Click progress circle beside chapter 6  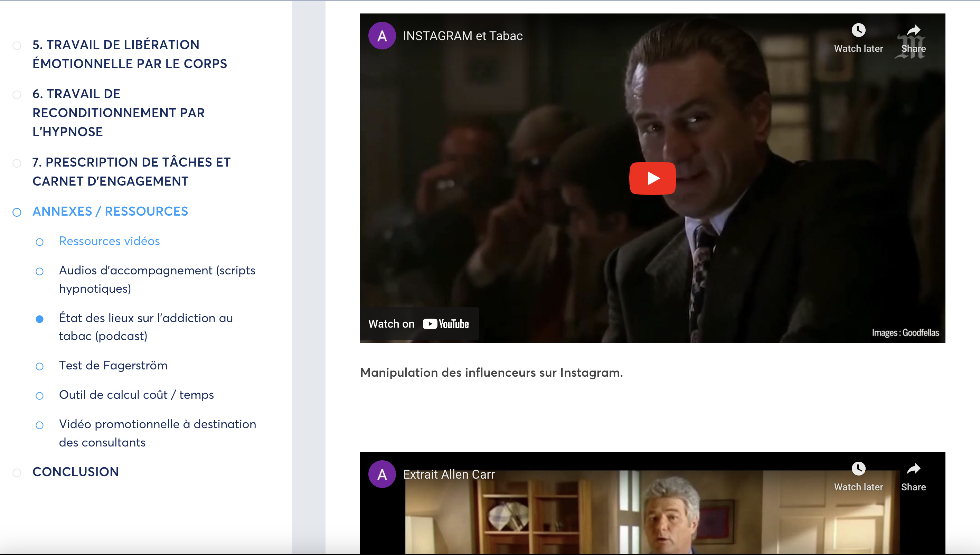click(x=17, y=95)
